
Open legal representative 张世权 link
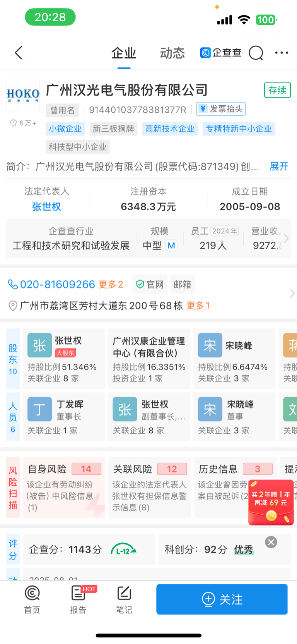pos(46,207)
